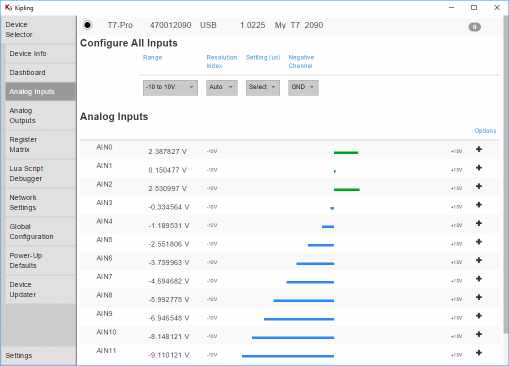The height and width of the screenshot is (366, 509).
Task: Expand AIN0 options with plus icon
Action: click(x=479, y=149)
